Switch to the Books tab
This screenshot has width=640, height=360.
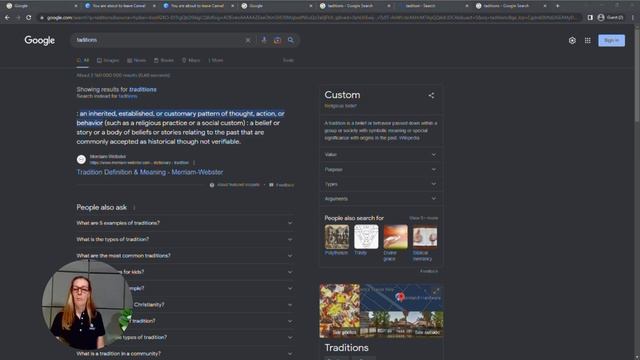pyautogui.click(x=164, y=60)
